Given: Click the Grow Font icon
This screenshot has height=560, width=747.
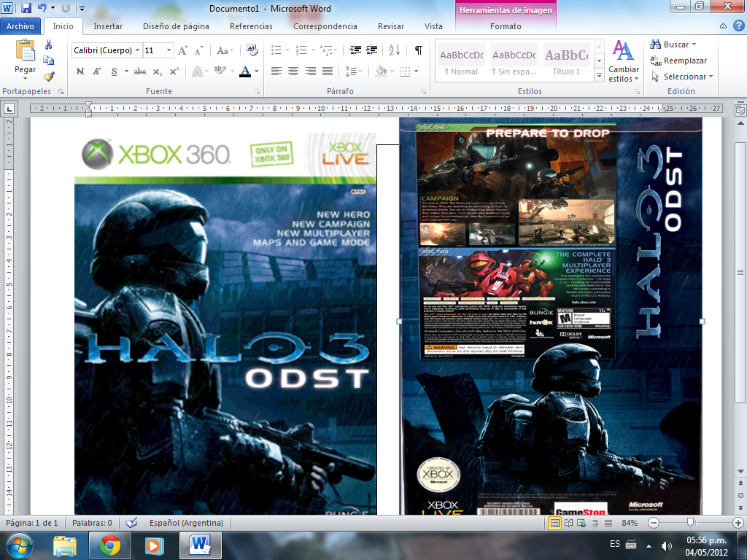Looking at the screenshot, I should point(183,50).
